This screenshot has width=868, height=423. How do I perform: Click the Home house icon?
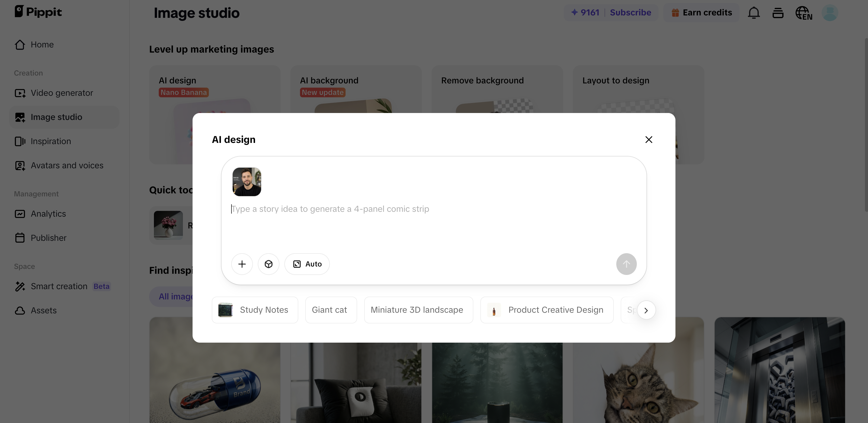coord(20,44)
